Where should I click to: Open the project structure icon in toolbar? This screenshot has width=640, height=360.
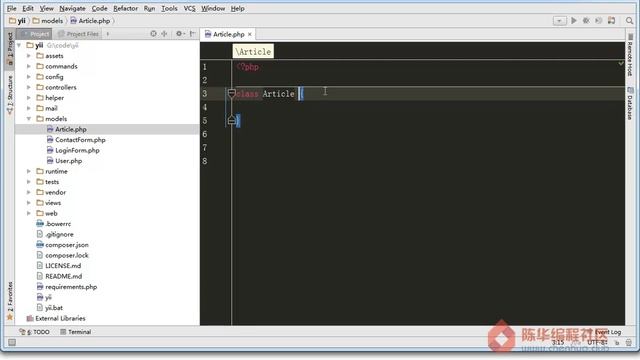point(611,20)
